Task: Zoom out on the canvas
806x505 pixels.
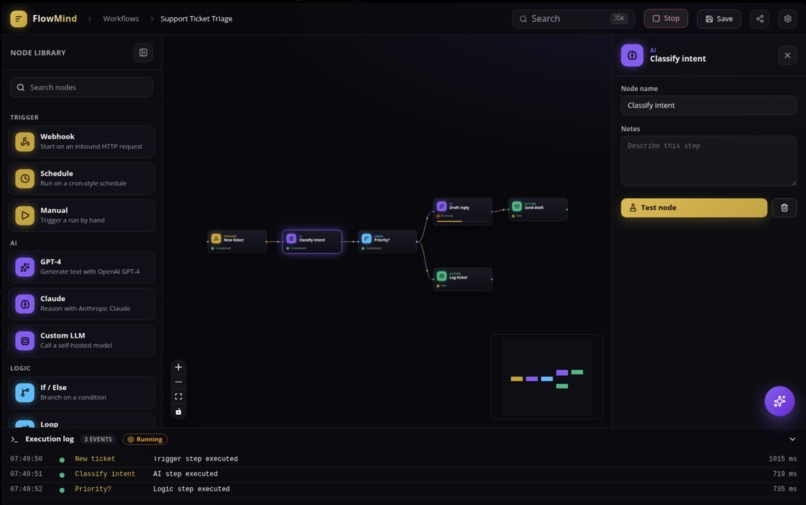Action: 178,382
